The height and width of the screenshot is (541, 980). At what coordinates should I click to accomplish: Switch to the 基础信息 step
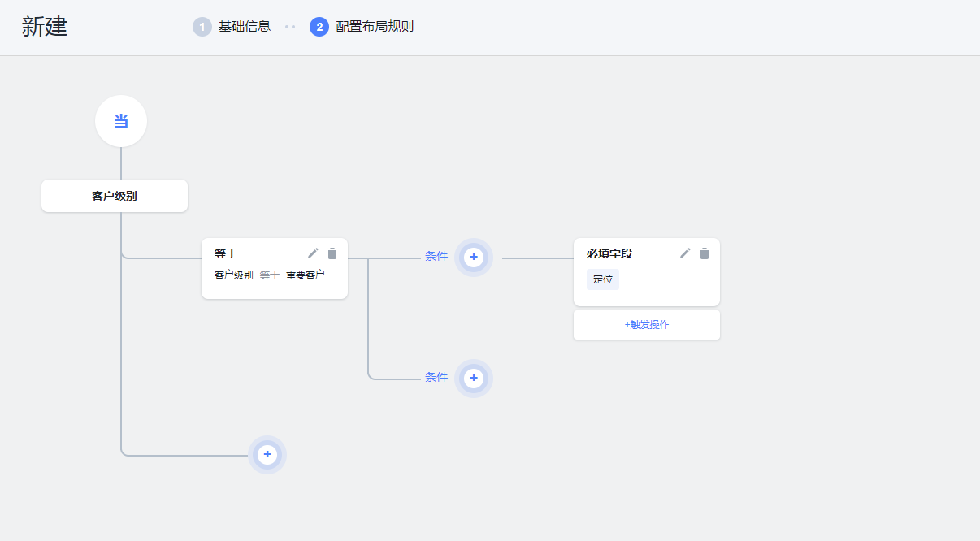236,26
